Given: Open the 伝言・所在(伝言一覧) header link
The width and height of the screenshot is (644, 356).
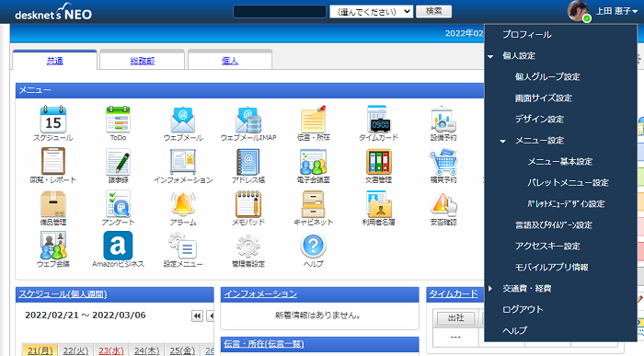Looking at the screenshot, I should (264, 344).
